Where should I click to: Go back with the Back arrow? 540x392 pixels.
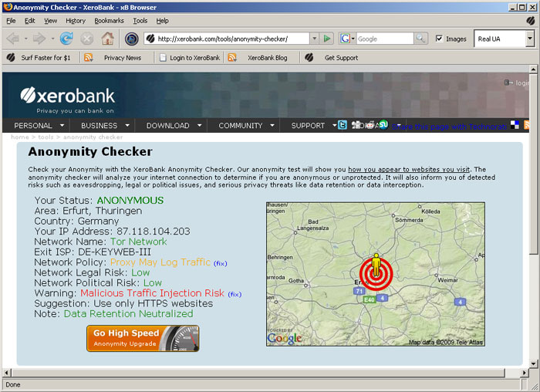click(13, 39)
